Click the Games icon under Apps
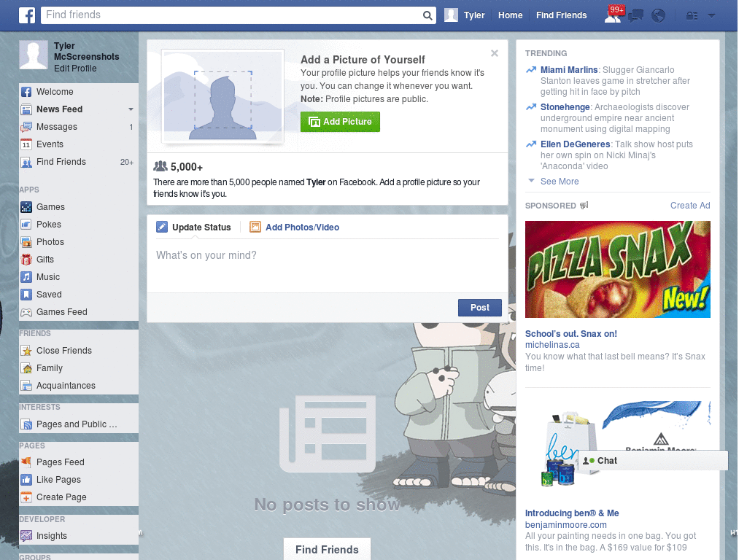Viewport: 747px width, 560px height. point(26,207)
